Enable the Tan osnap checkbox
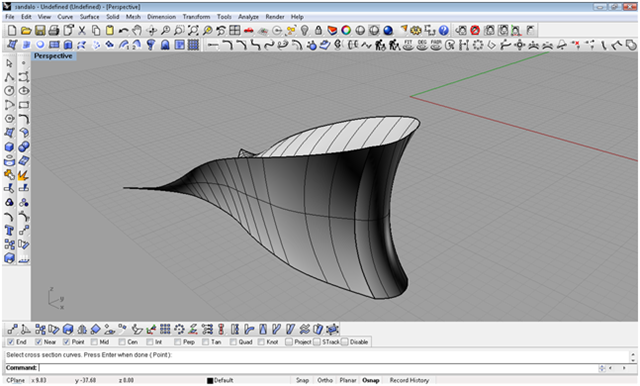The width and height of the screenshot is (640, 386). tap(205, 342)
